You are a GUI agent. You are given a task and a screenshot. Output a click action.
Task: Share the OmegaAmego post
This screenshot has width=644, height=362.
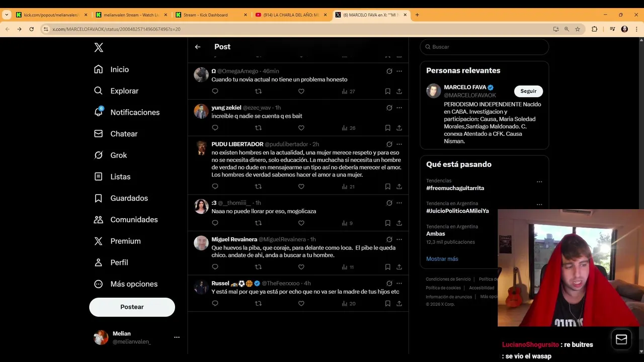point(399,91)
